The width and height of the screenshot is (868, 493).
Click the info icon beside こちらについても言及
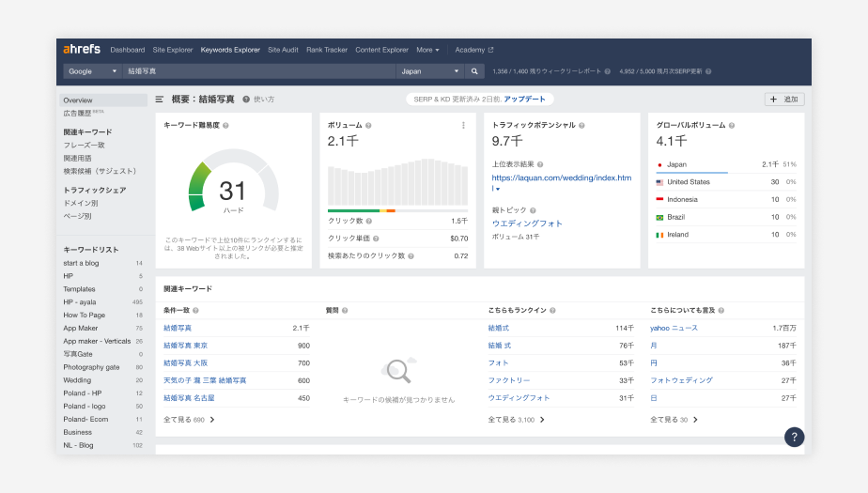pos(721,311)
